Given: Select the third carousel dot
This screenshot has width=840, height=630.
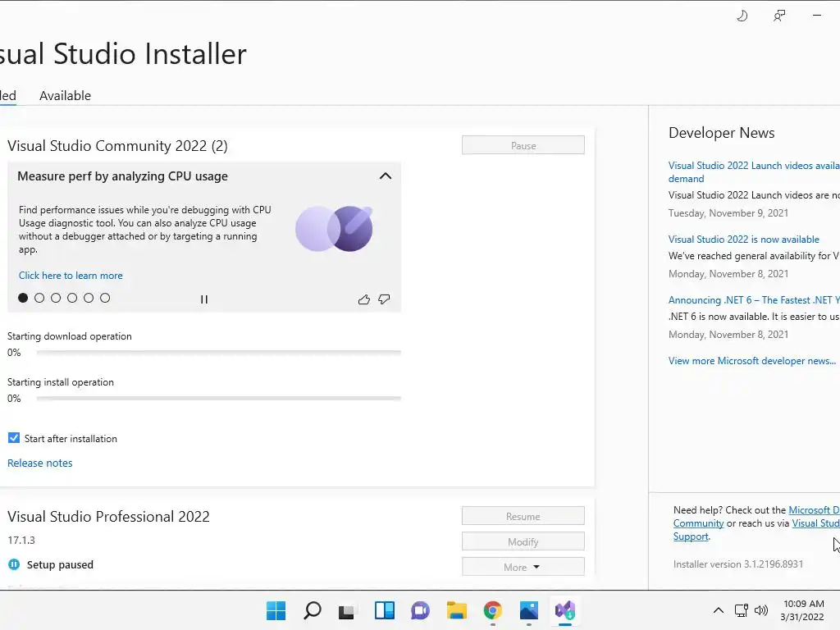Looking at the screenshot, I should tap(56, 298).
